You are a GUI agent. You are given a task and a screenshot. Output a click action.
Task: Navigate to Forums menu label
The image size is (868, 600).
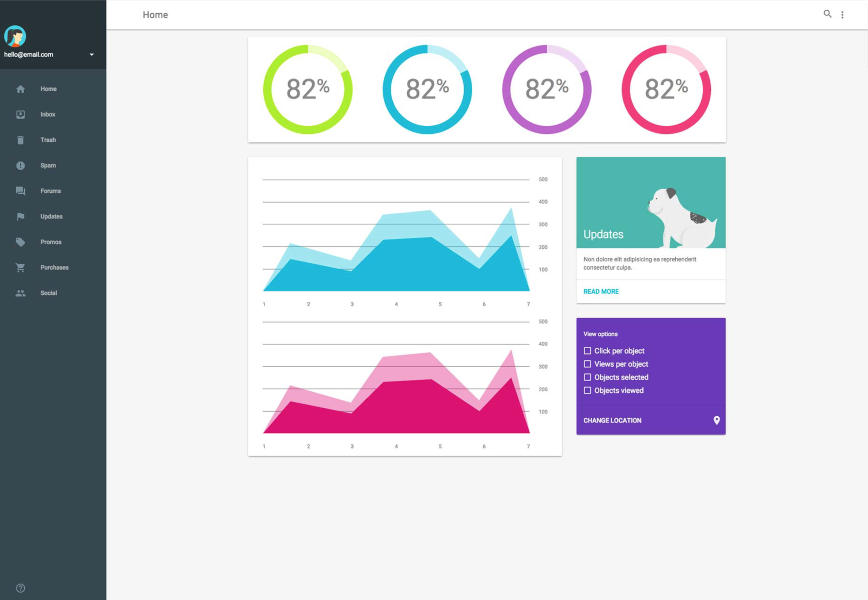pos(51,191)
